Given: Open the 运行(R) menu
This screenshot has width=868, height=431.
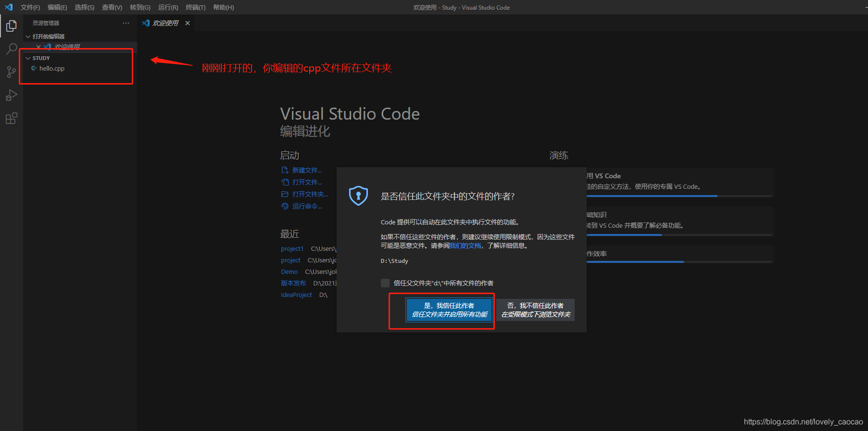Looking at the screenshot, I should (168, 7).
